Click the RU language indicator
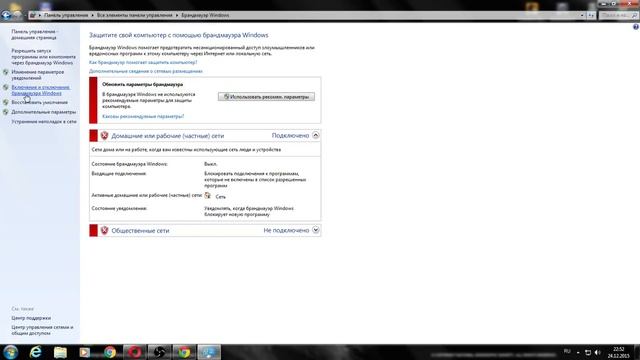Screen dimensions: 640x360 [x=567, y=351]
